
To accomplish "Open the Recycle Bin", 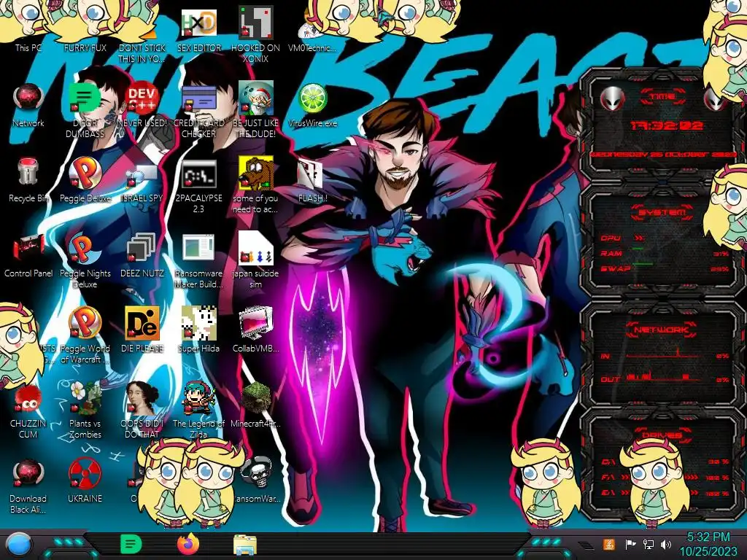I will [x=28, y=172].
